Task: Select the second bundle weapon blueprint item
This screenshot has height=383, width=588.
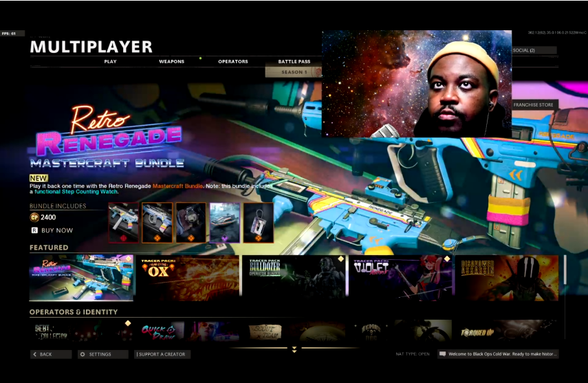Action: coord(157,223)
